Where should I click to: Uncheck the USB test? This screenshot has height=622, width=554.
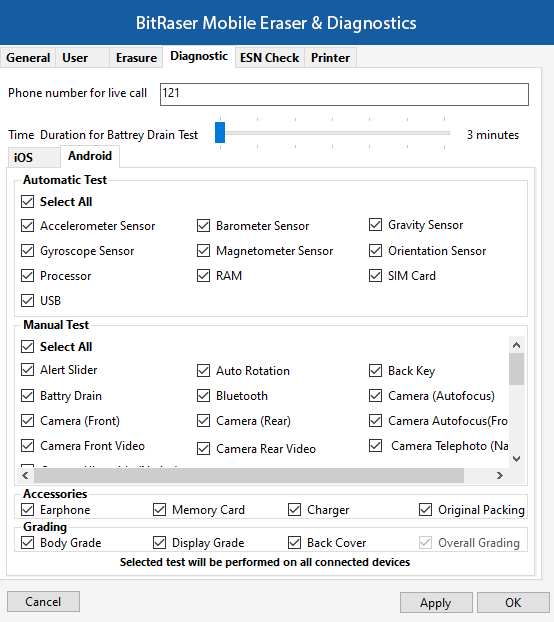pos(27,301)
